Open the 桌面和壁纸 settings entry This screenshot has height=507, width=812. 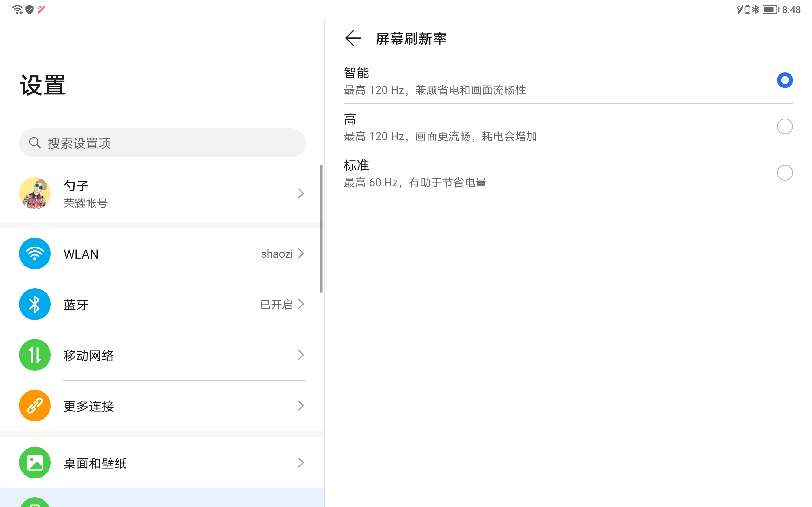[x=95, y=463]
